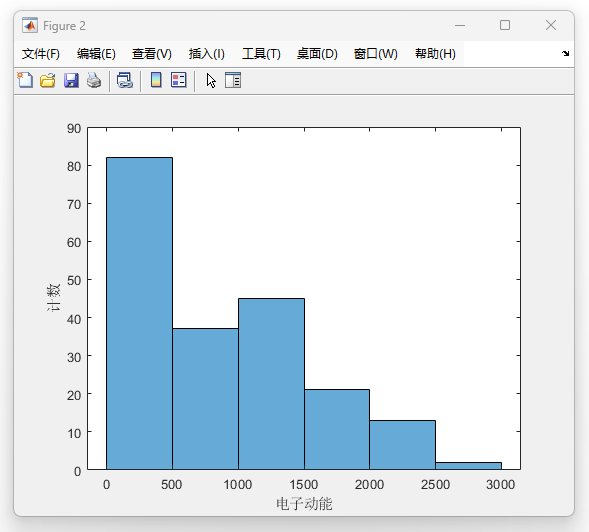Open a file with the folder icon
Viewport: 589px width, 532px height.
click(48, 80)
